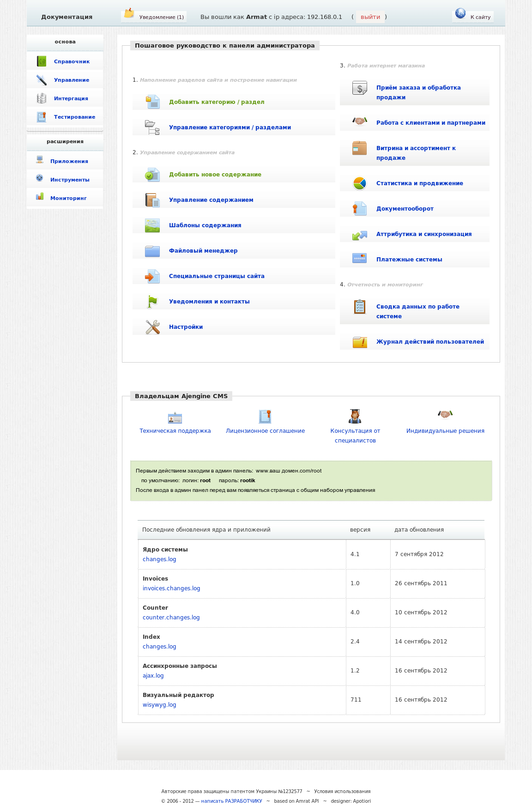The height and width of the screenshot is (812, 532).
Task: Click the warning folder icon for Журнал действий
Action: [360, 342]
